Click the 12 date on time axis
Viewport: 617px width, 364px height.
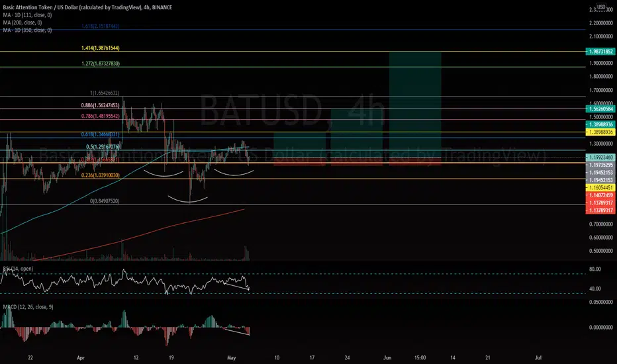click(136, 357)
